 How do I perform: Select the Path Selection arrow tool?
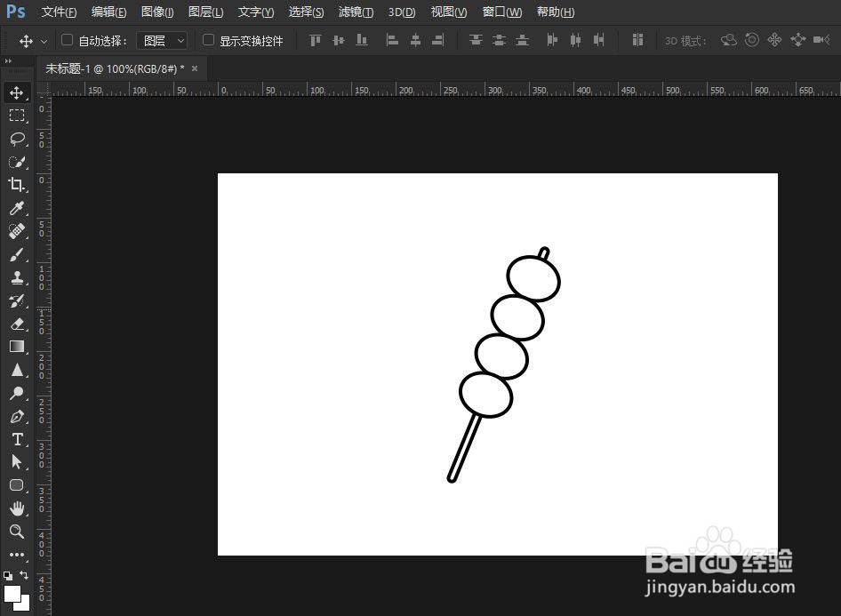[17, 462]
